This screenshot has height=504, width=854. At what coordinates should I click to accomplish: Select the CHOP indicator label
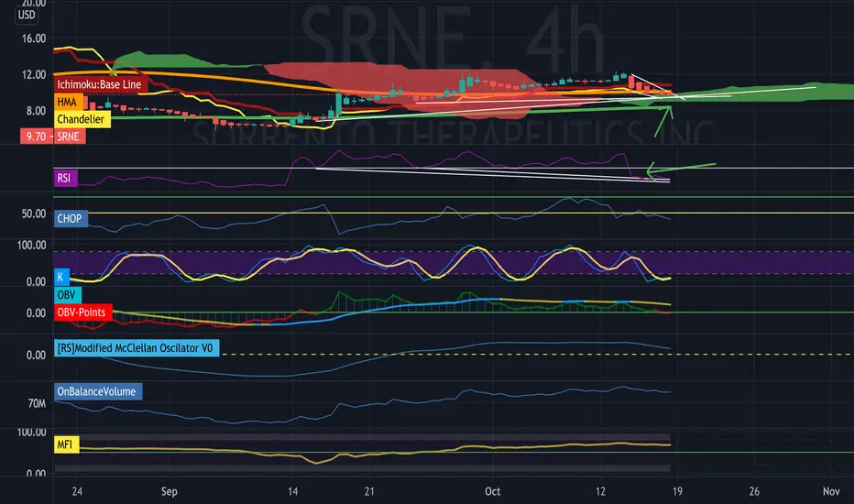point(71,218)
